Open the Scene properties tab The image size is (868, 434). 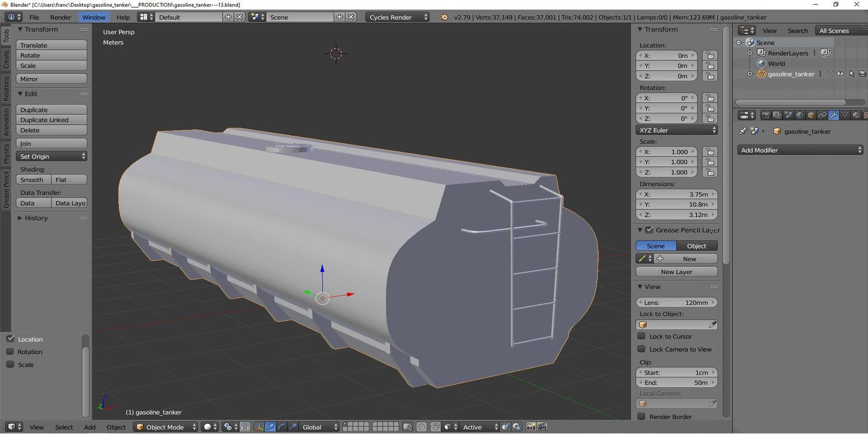[788, 115]
